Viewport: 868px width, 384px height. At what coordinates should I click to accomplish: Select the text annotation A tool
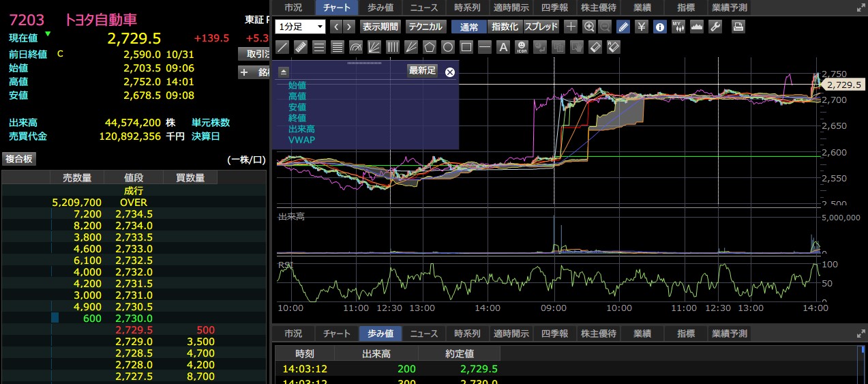[503, 47]
